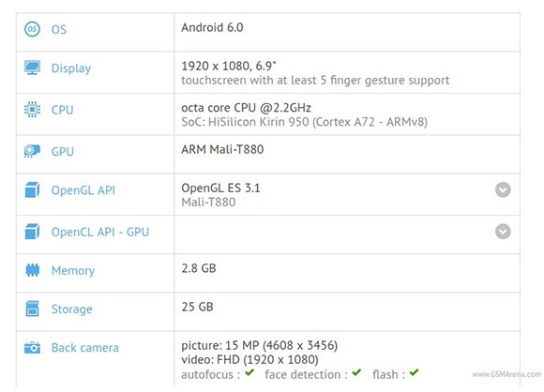Select the OpenGL API label
544x392 pixels.
[x=83, y=190]
